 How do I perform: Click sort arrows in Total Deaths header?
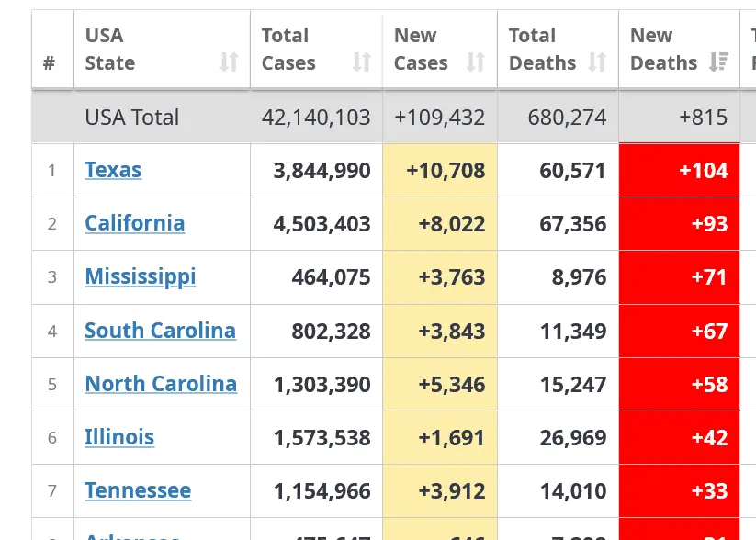[x=597, y=62]
